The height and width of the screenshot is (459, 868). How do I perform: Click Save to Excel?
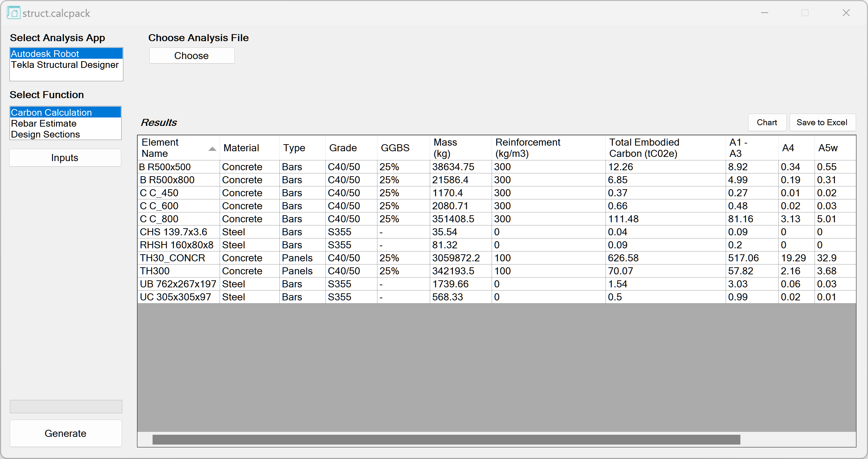pos(822,122)
